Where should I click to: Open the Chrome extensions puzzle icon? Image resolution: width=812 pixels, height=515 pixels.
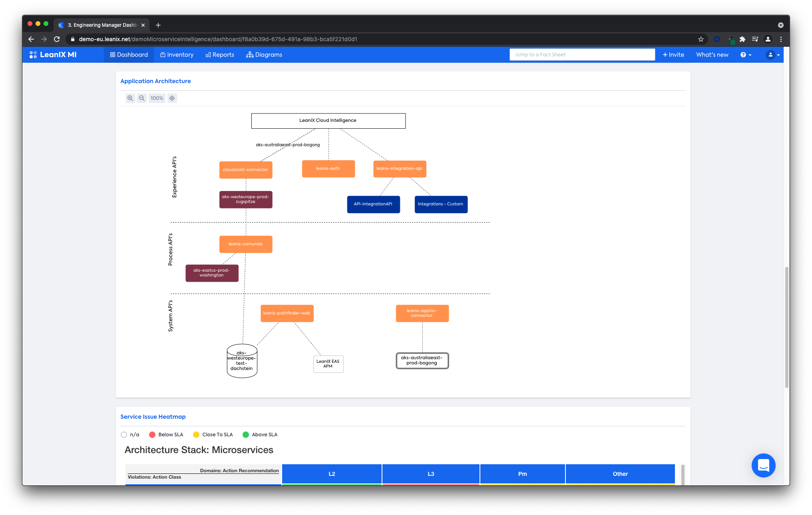(742, 39)
